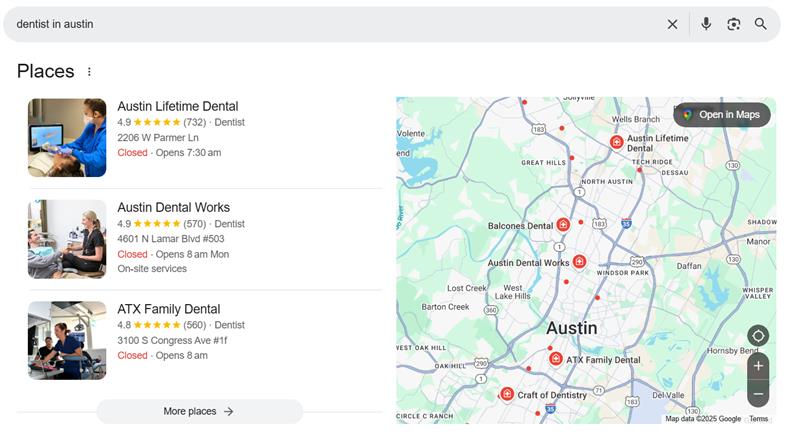Click the Austin Lifetime Dental photo thumbnail
This screenshot has width=800, height=442.
pyautogui.click(x=67, y=138)
